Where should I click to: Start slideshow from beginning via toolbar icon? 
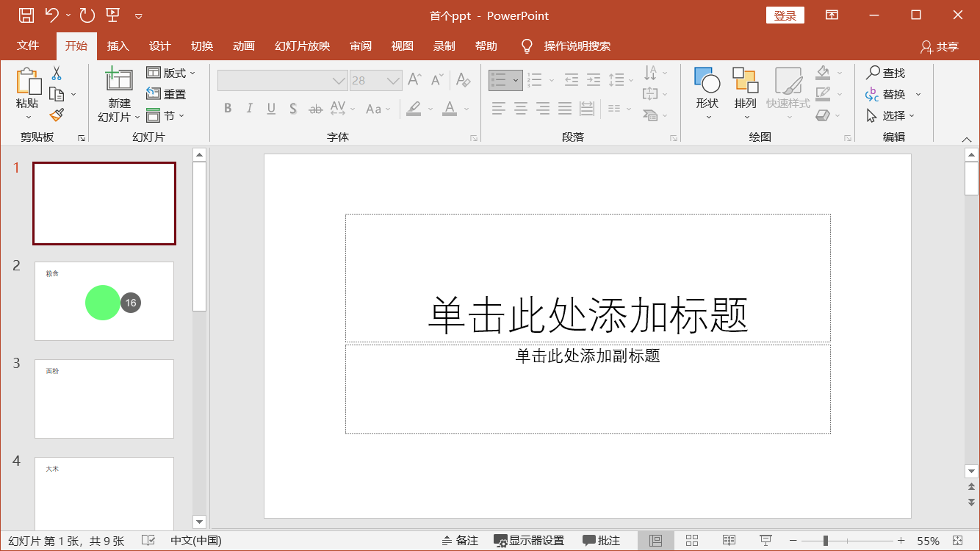pyautogui.click(x=112, y=15)
